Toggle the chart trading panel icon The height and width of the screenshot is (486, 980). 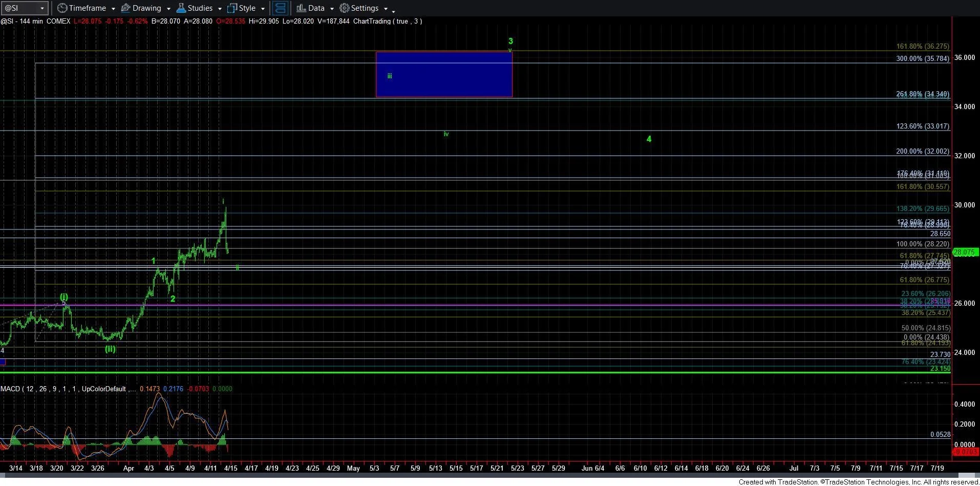(280, 8)
